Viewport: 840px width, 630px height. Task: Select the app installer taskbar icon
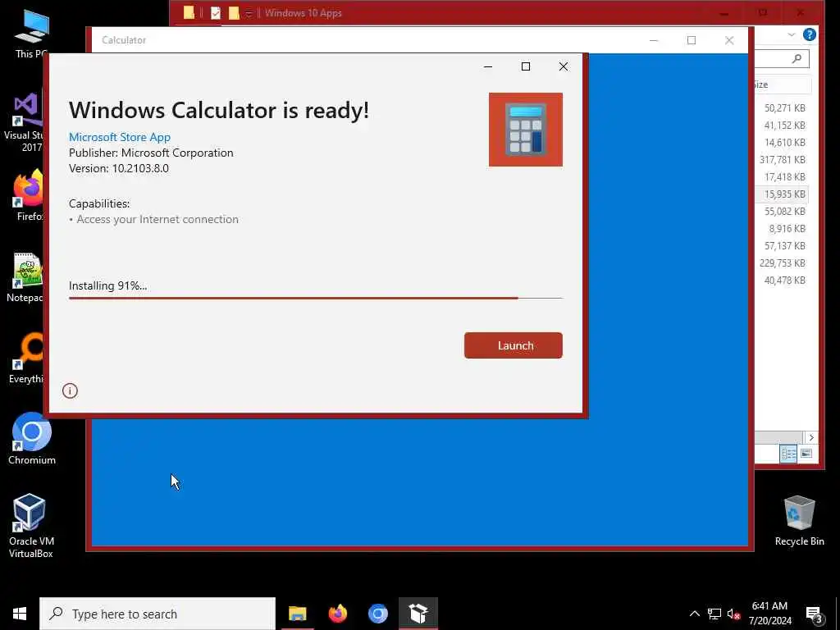tap(418, 614)
